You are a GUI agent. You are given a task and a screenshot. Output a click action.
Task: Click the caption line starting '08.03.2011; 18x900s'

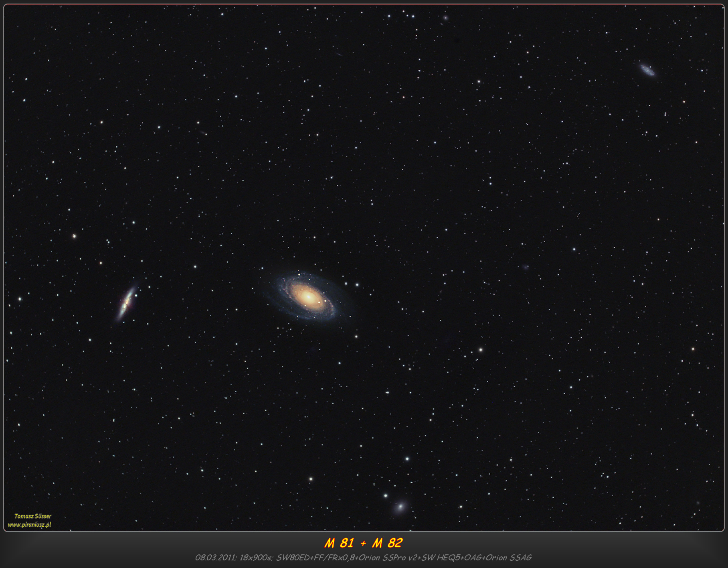click(363, 558)
